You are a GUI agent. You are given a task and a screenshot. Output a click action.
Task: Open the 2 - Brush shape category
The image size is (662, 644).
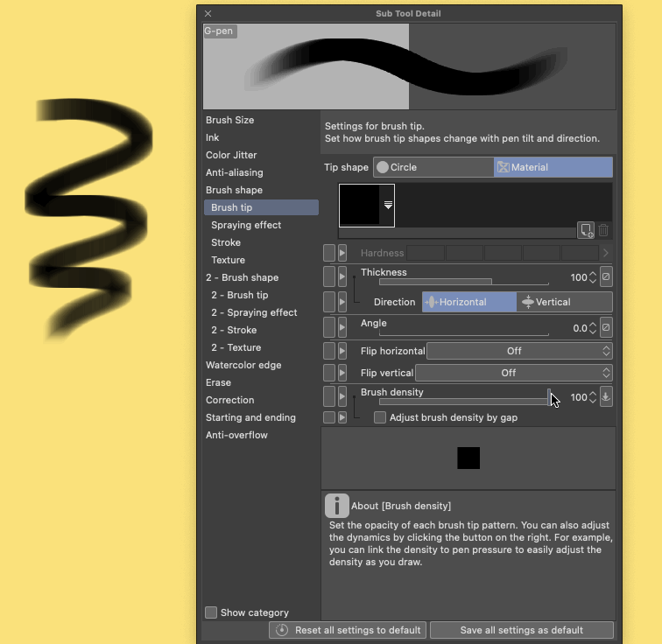tap(260, 277)
